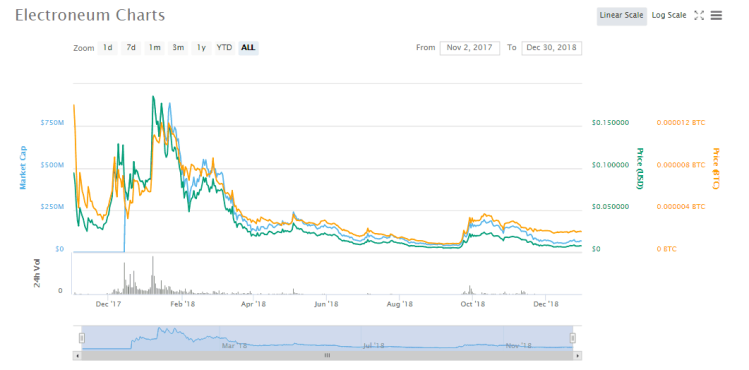The width and height of the screenshot is (749, 370).
Task: Click the Price (USD) axis label
Action: tap(639, 168)
